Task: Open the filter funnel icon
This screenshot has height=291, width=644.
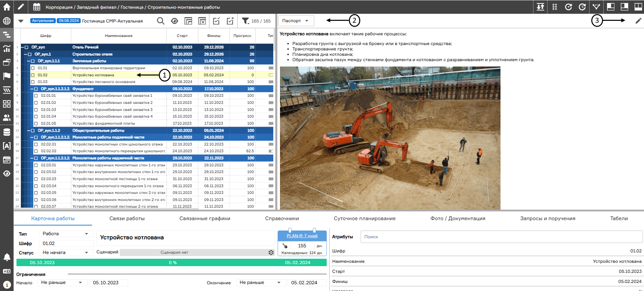Action: (x=246, y=21)
